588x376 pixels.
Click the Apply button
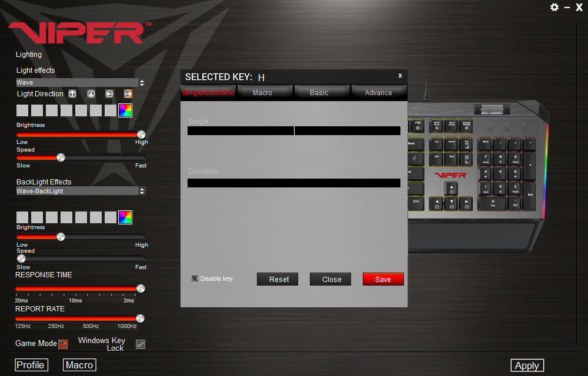click(x=527, y=365)
